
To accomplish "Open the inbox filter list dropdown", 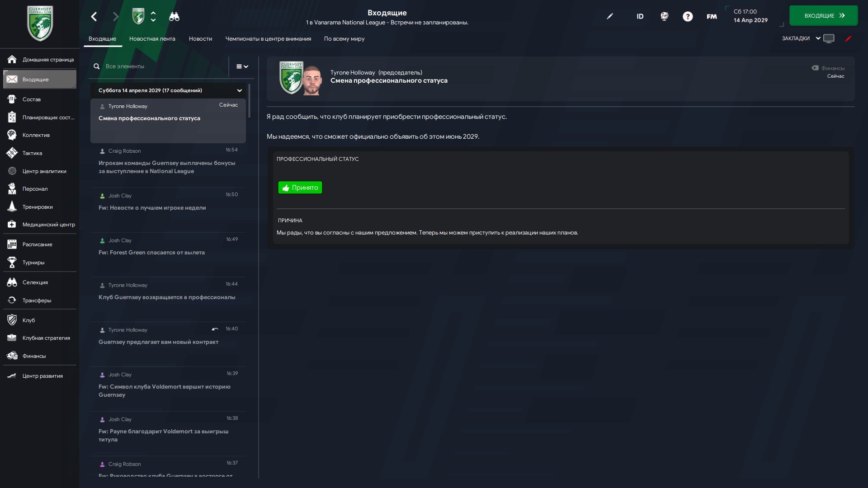I will pos(242,66).
